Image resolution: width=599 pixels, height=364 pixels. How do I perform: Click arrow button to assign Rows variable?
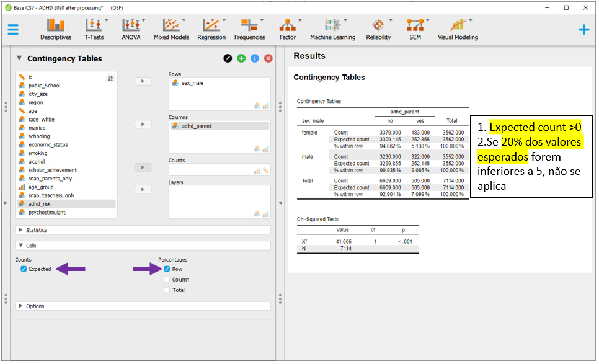click(143, 81)
